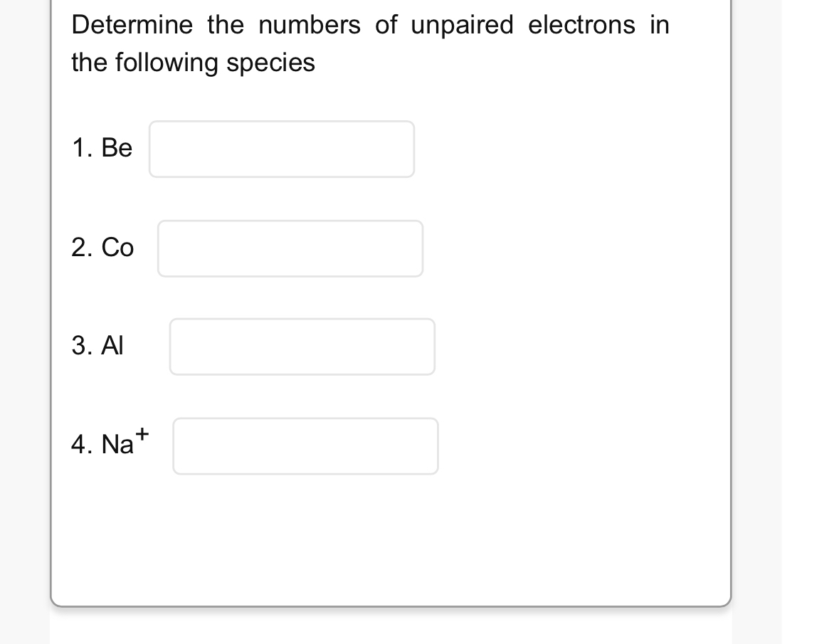The height and width of the screenshot is (644, 839).
Task: Focus the third empty text box
Action: (x=302, y=347)
